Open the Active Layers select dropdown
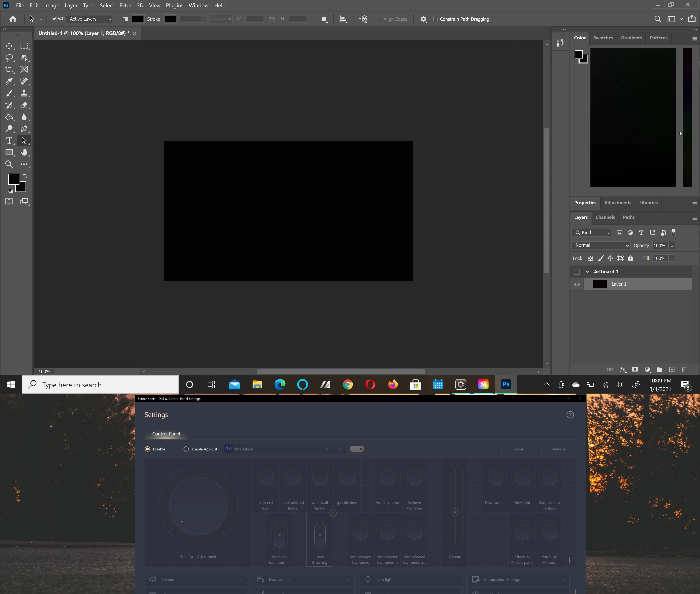Viewport: 700px width, 594px height. point(90,19)
